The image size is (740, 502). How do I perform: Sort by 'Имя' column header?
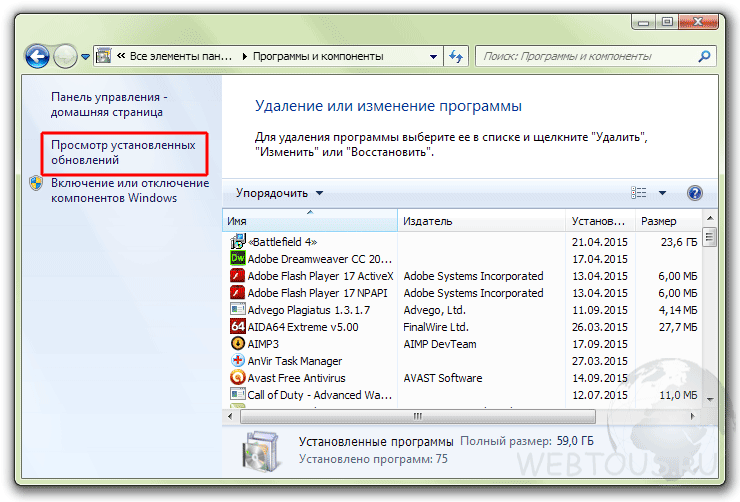[x=310, y=221]
